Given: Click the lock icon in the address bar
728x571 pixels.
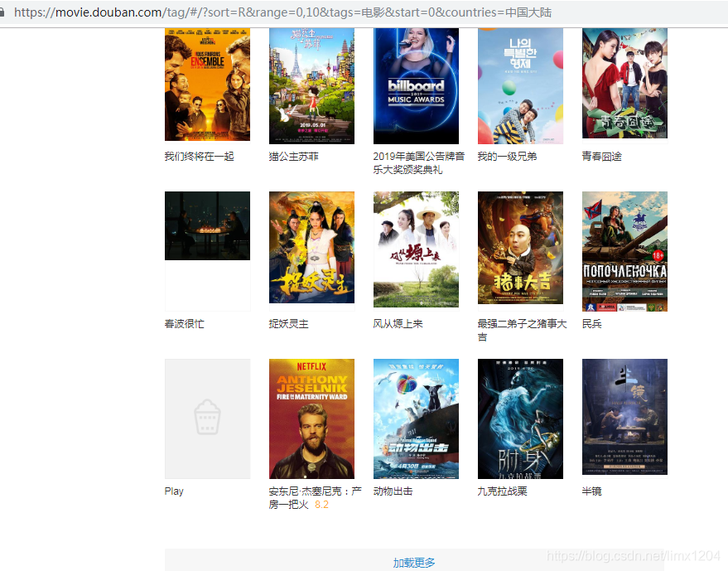Looking at the screenshot, I should (x=2, y=12).
